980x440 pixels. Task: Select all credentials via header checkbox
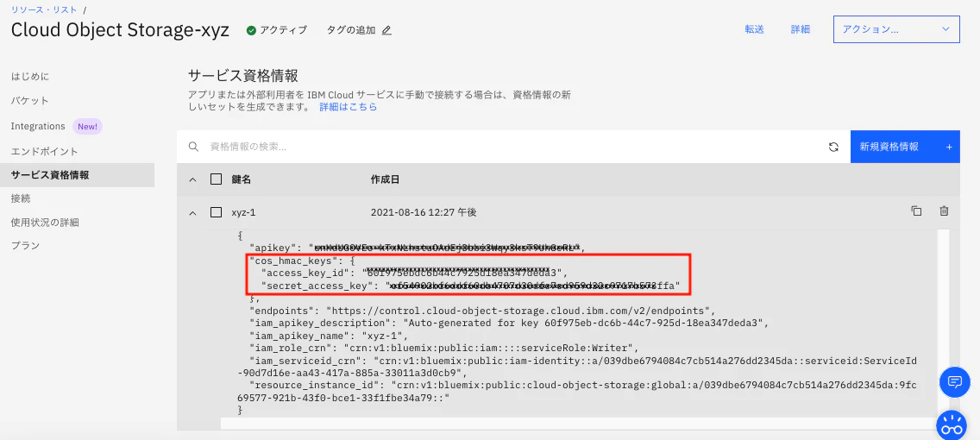(217, 179)
